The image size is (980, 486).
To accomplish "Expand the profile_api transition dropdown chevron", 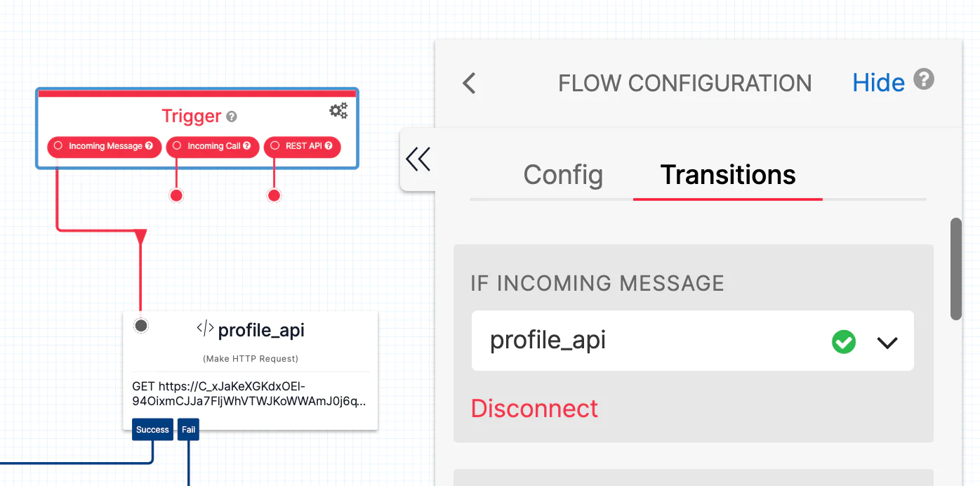I will (887, 342).
